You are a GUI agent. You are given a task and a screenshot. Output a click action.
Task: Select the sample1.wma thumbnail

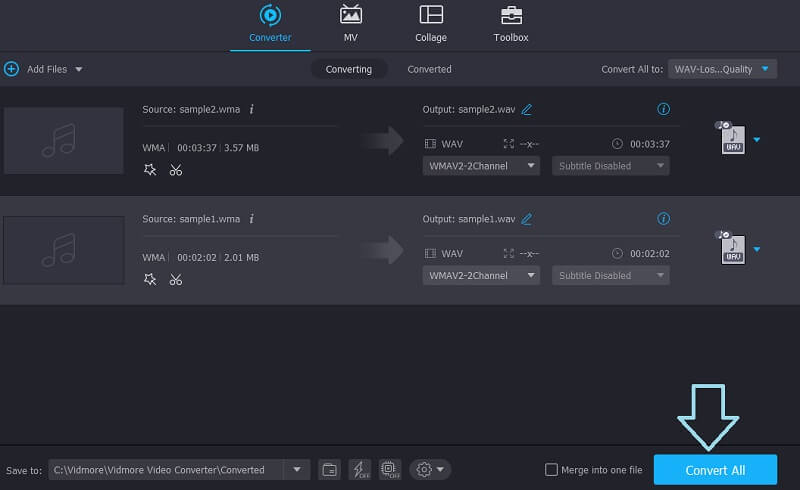pyautogui.click(x=64, y=249)
